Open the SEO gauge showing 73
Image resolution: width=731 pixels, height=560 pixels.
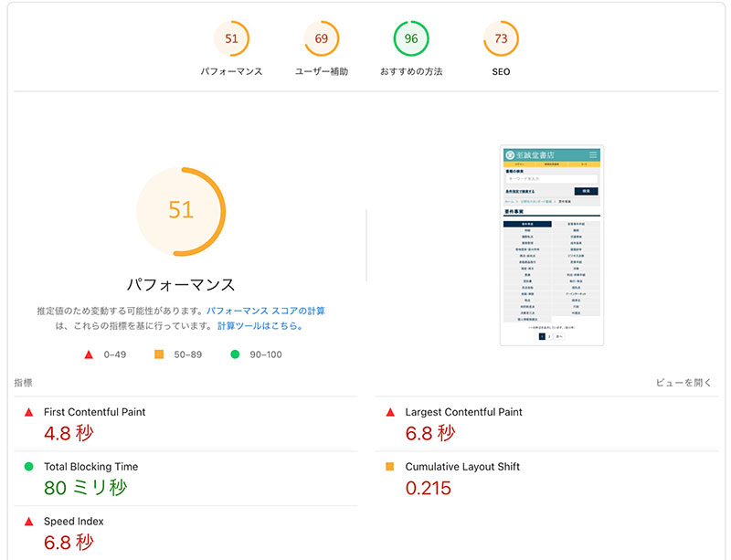point(501,38)
